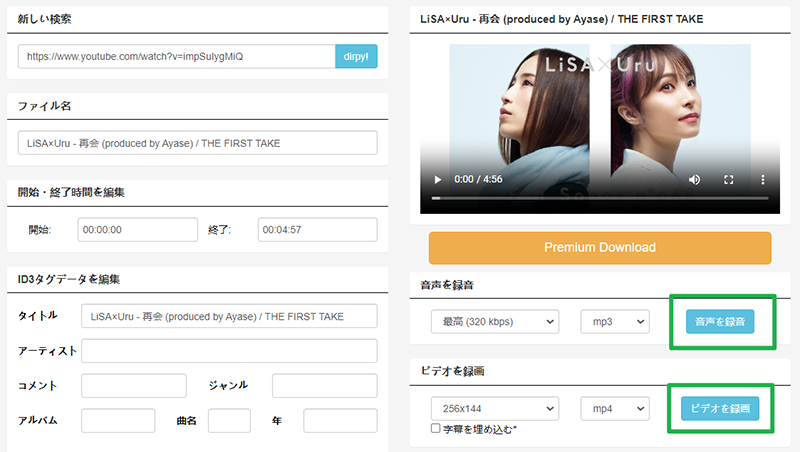
Task: Click the アーティスト input field
Action: [x=229, y=351]
